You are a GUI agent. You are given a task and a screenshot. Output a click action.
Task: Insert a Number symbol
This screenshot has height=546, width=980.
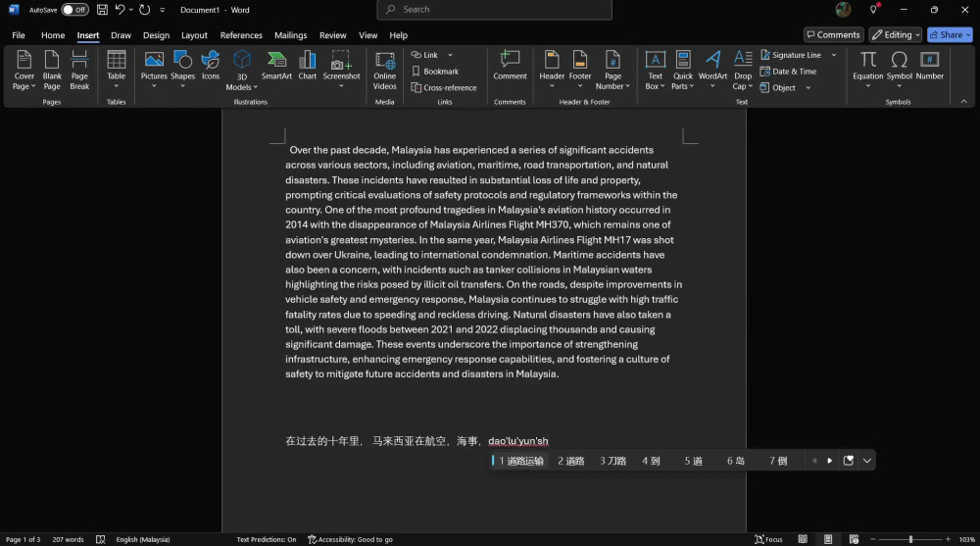tap(929, 66)
